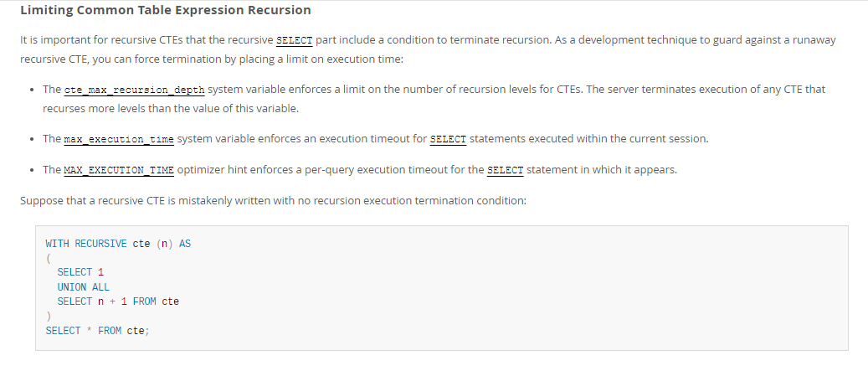The image size is (868, 366).
Task: Open the cte_max_recursion_depth variable link
Action: [134, 90]
